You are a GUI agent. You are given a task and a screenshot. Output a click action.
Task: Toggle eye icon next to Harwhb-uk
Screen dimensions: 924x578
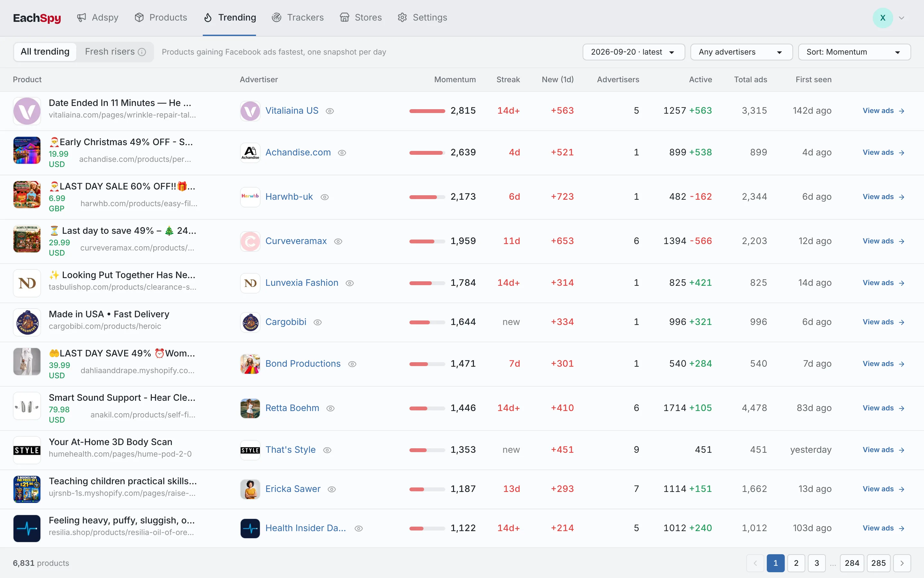(325, 197)
